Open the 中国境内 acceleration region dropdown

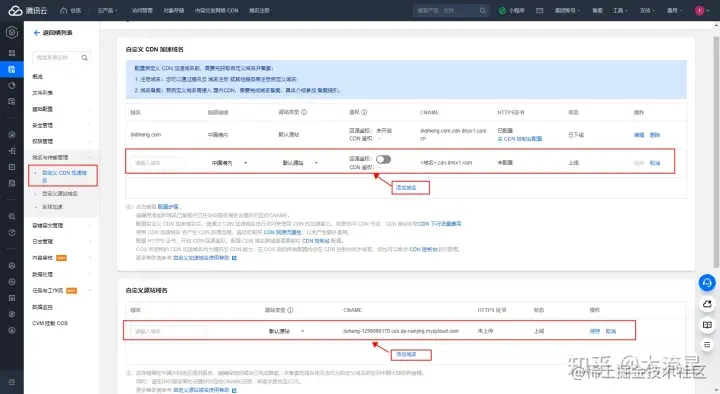coord(230,163)
